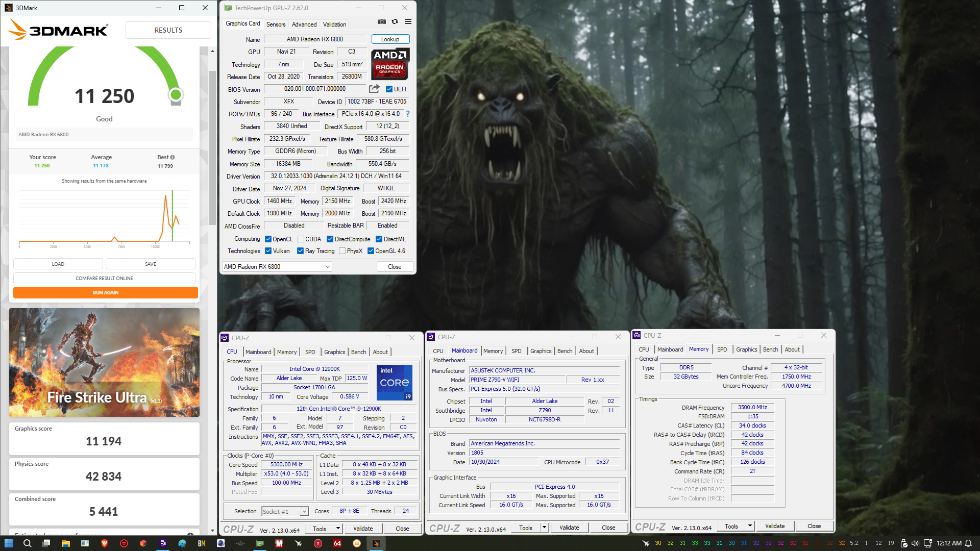The image size is (980, 551).
Task: Open the 3DMark RESULTS tab
Action: point(168,30)
